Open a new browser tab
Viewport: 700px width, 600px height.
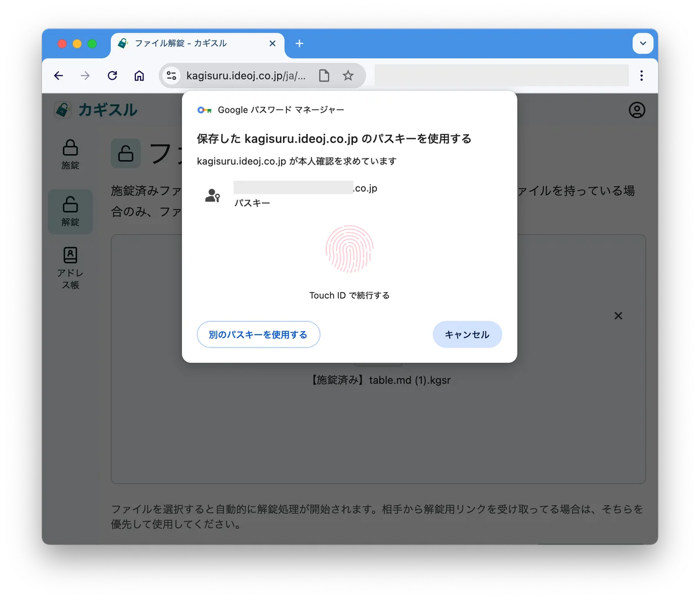(299, 44)
